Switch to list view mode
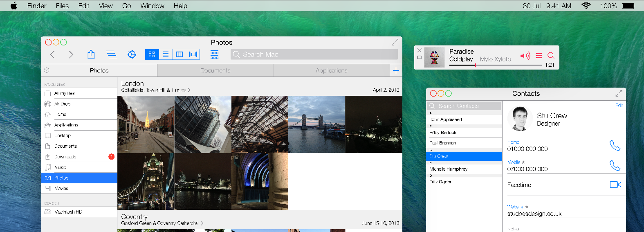This screenshot has height=232, width=644. 166,54
